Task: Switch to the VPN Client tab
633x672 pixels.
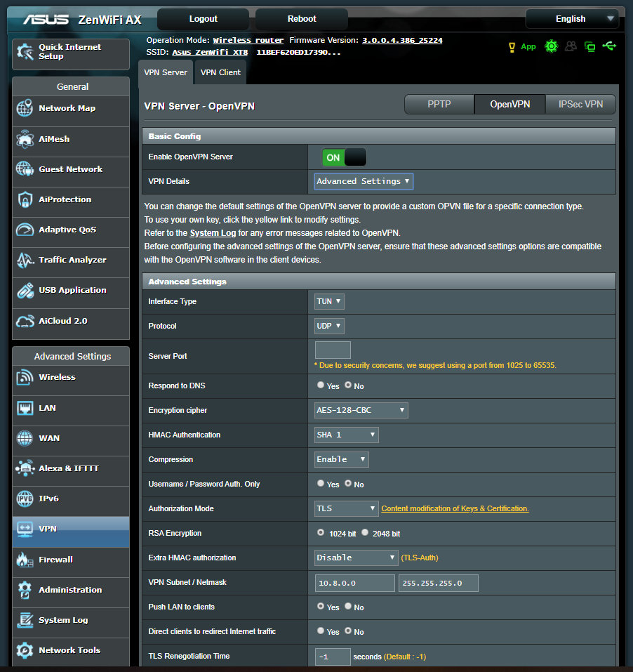Action: click(x=220, y=72)
